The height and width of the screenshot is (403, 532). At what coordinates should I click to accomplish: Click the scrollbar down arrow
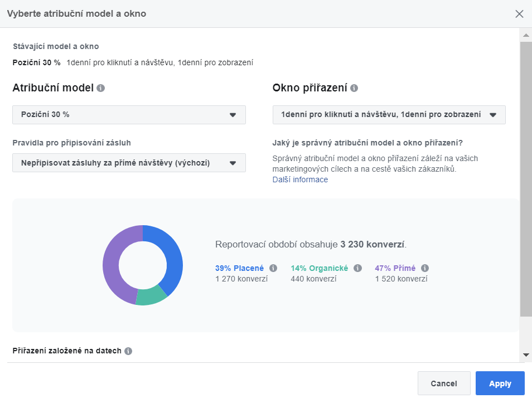click(x=526, y=355)
